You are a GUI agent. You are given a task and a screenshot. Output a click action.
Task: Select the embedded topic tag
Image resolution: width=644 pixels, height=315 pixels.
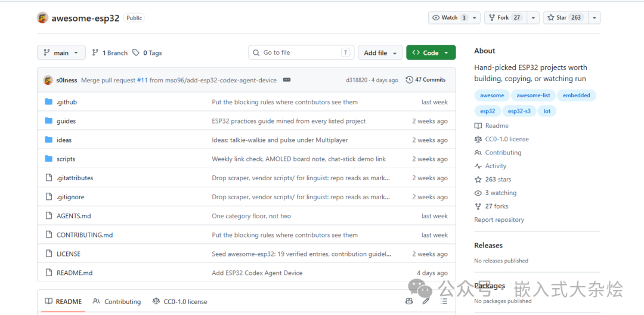(x=576, y=95)
